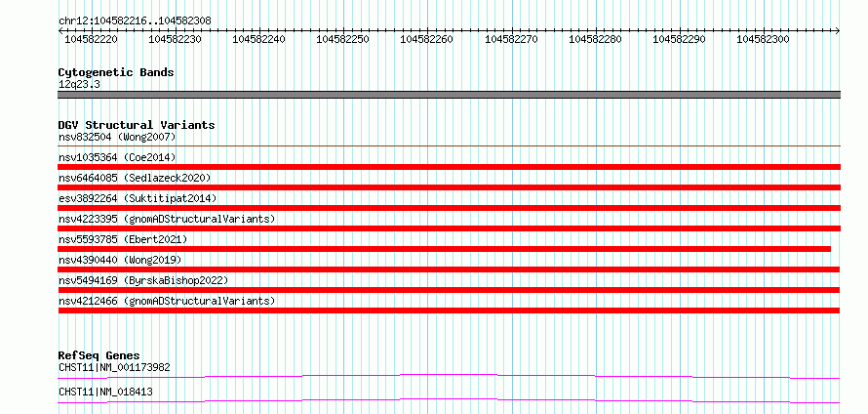Click the nsv832504 (Wong2007) variant label

click(x=117, y=137)
